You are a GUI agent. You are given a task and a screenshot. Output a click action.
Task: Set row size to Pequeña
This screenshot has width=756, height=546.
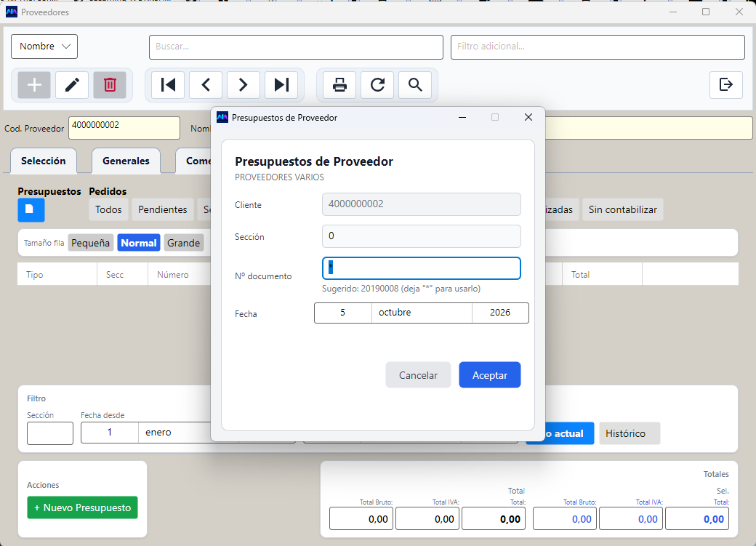(91, 243)
